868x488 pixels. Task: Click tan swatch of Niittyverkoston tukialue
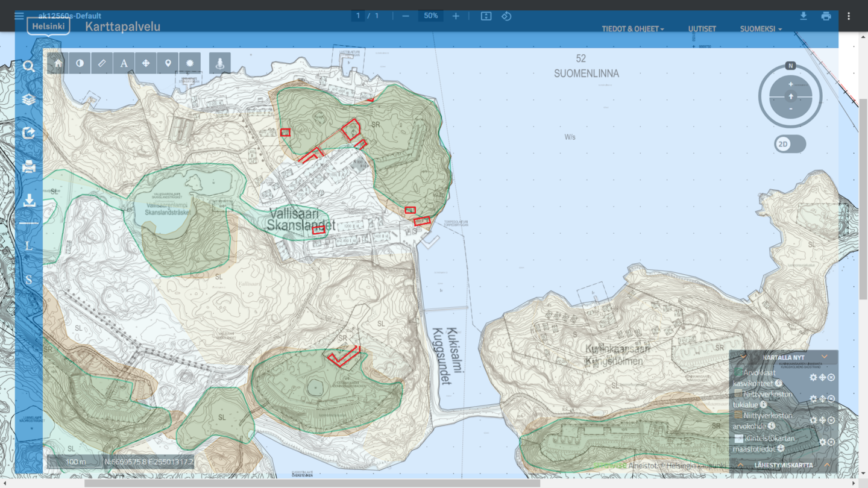(738, 393)
